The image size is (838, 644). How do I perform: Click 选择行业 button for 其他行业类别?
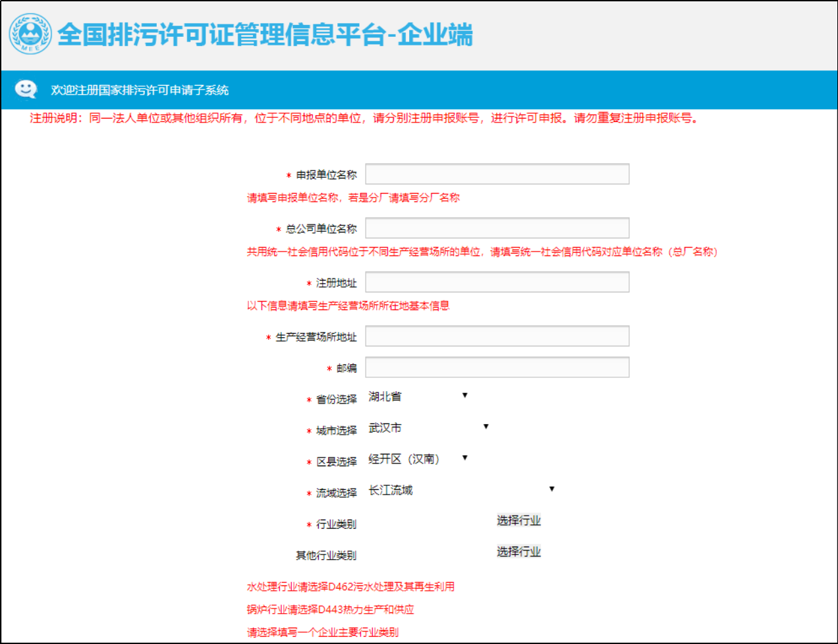click(x=518, y=552)
